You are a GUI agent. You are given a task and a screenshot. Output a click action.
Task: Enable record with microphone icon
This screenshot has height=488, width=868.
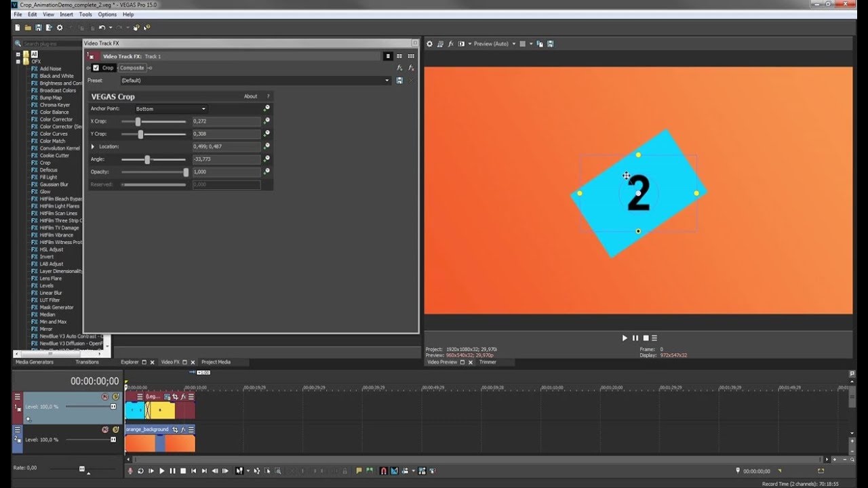coord(130,470)
